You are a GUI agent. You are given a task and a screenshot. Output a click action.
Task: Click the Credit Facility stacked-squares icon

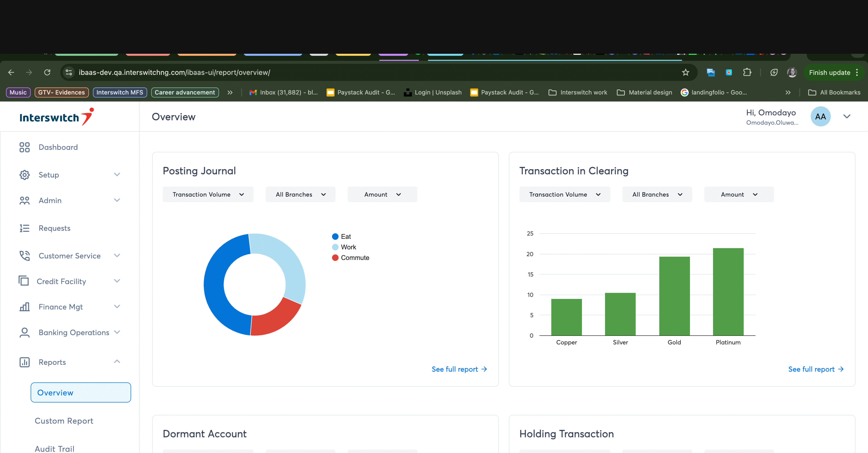(x=24, y=281)
